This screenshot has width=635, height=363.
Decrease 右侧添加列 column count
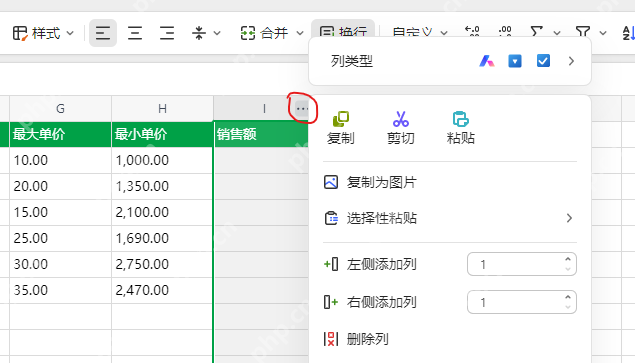568,307
